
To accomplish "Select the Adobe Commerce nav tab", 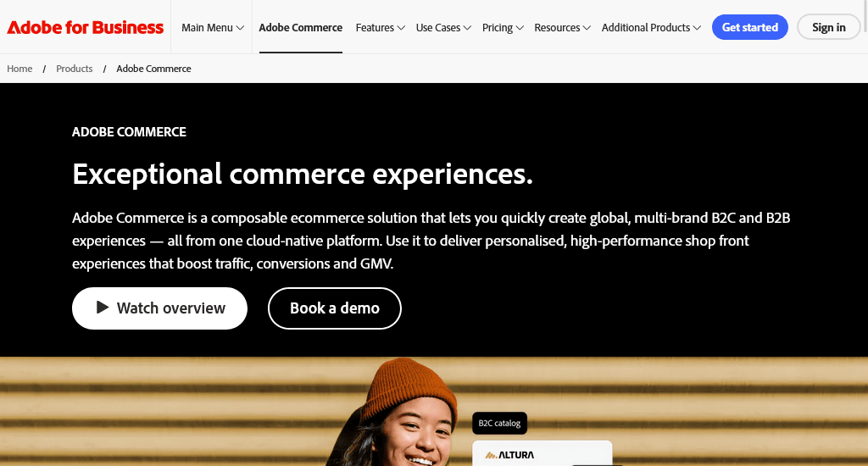I will 301,27.
